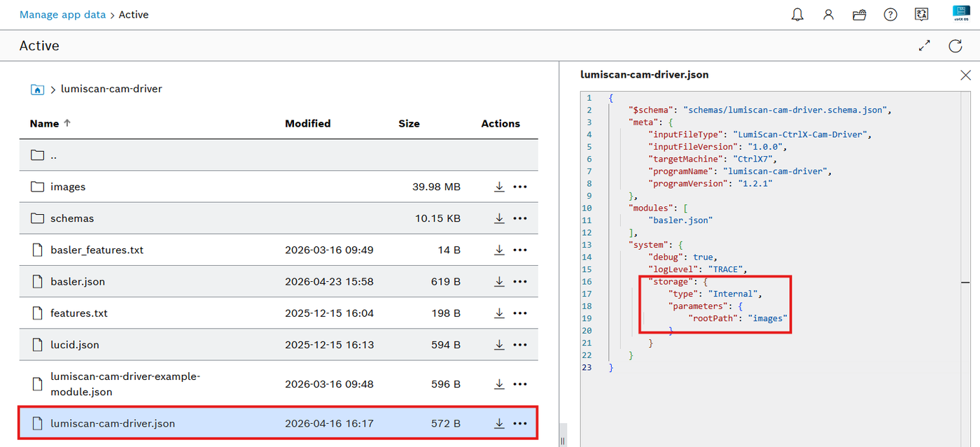980x447 pixels.
Task: Click the "debug": true line
Action: pos(683,257)
